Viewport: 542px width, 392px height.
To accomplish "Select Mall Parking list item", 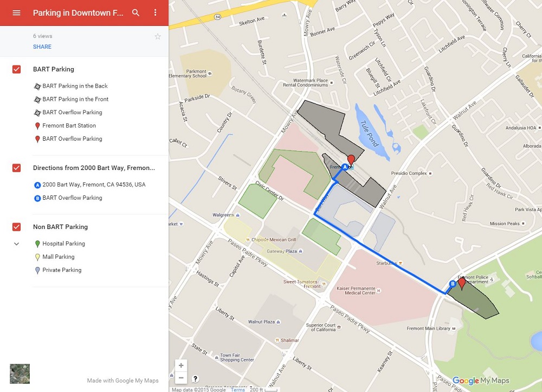I will pyautogui.click(x=59, y=257).
